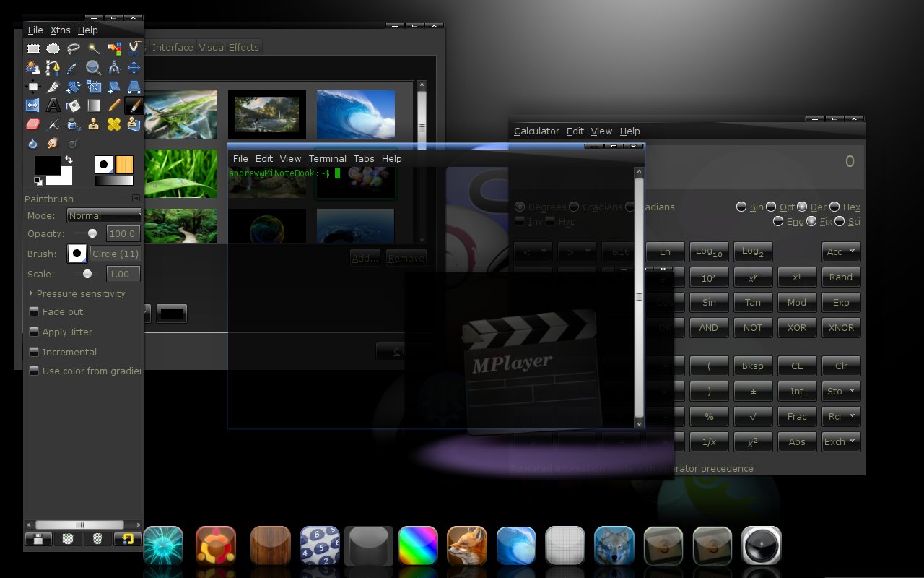The height and width of the screenshot is (578, 924).
Task: Select the Sci display format radio
Action: click(840, 221)
